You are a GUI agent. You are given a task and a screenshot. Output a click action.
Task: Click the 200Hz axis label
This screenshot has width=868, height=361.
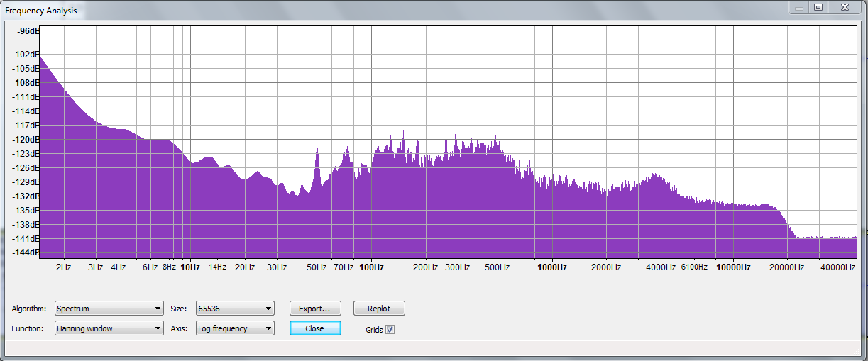coord(425,267)
